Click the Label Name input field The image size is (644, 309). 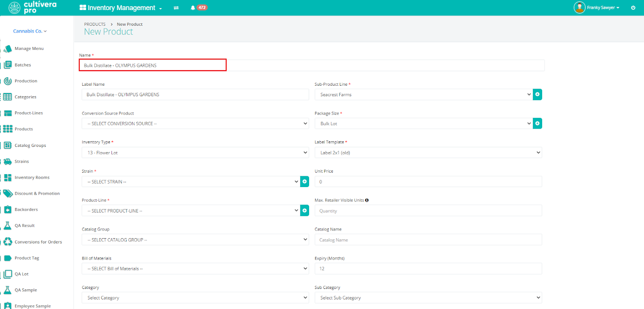click(x=195, y=95)
